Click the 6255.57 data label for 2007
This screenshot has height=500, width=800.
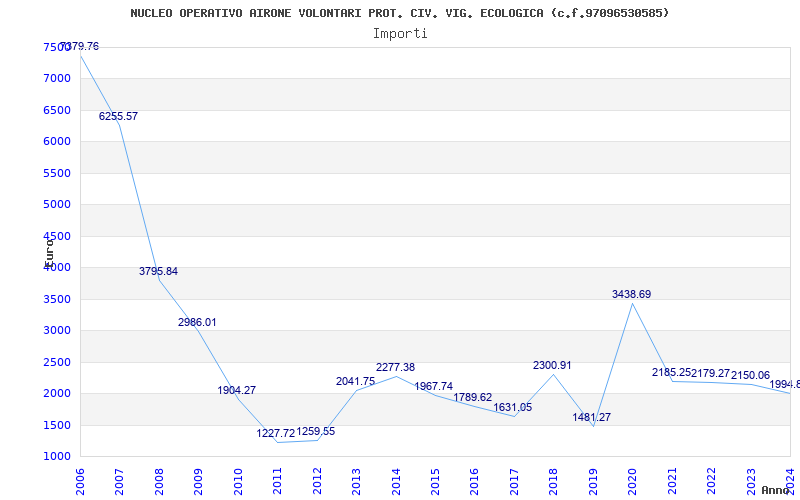[118, 117]
